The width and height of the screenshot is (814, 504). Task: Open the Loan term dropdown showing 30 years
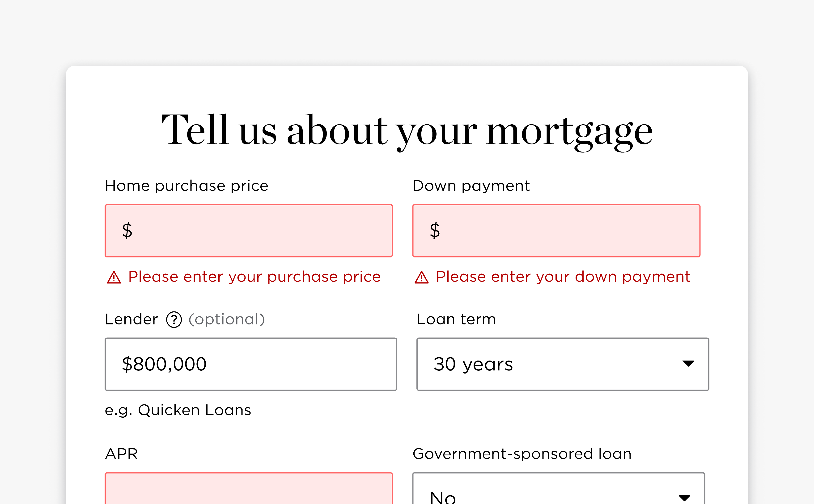pyautogui.click(x=562, y=364)
